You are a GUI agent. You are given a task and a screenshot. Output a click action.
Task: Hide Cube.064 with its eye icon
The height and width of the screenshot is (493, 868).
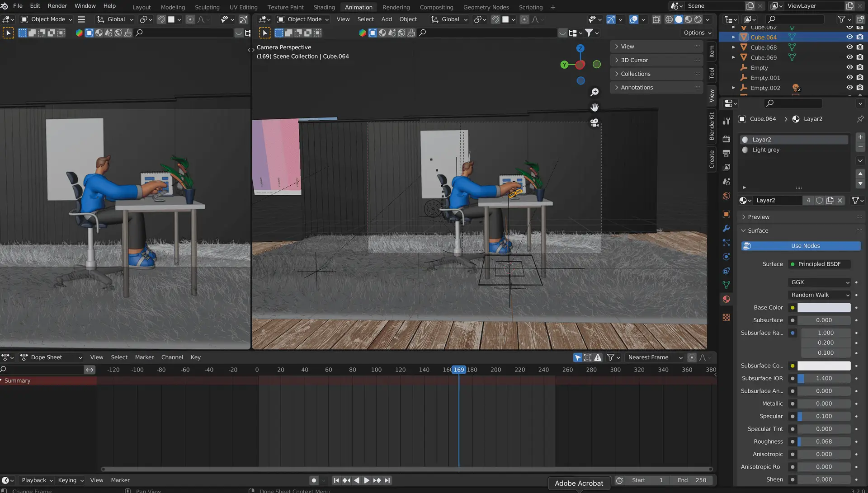849,37
